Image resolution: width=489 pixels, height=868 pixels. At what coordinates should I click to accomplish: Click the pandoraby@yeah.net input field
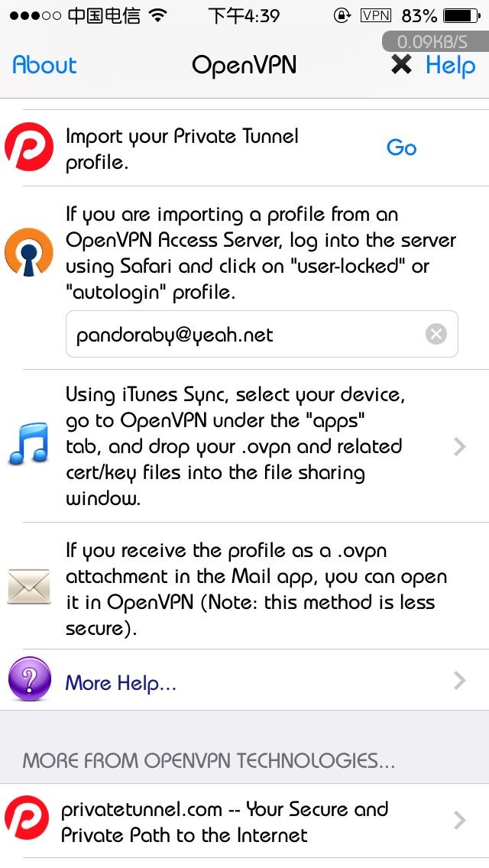244,334
